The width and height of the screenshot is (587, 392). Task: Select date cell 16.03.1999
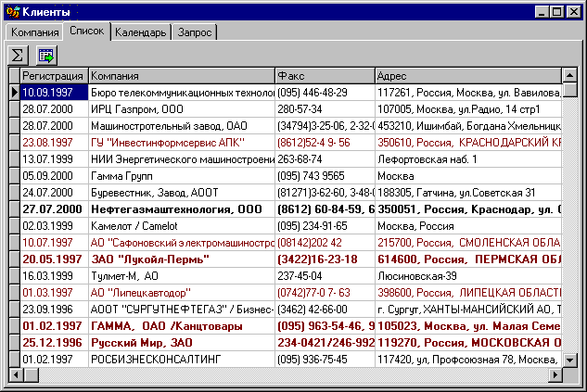click(55, 276)
